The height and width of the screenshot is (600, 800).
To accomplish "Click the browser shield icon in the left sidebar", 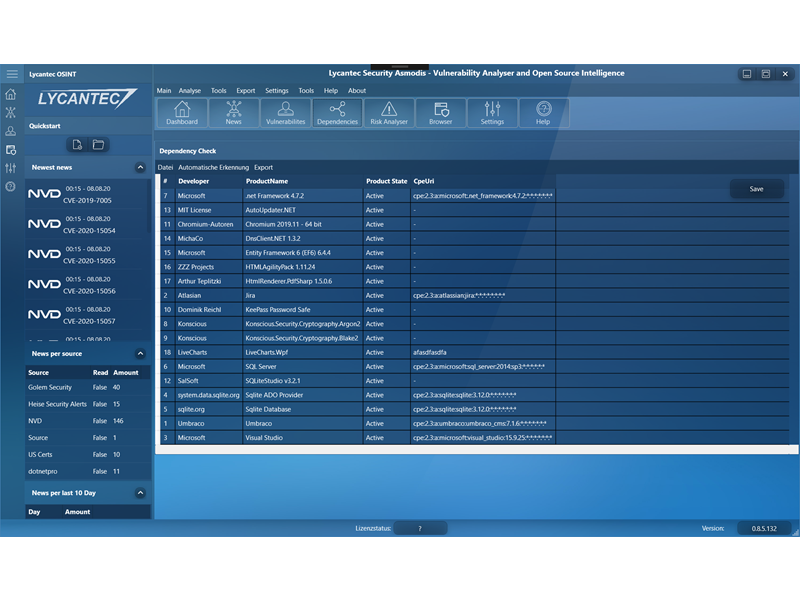I will point(11,150).
